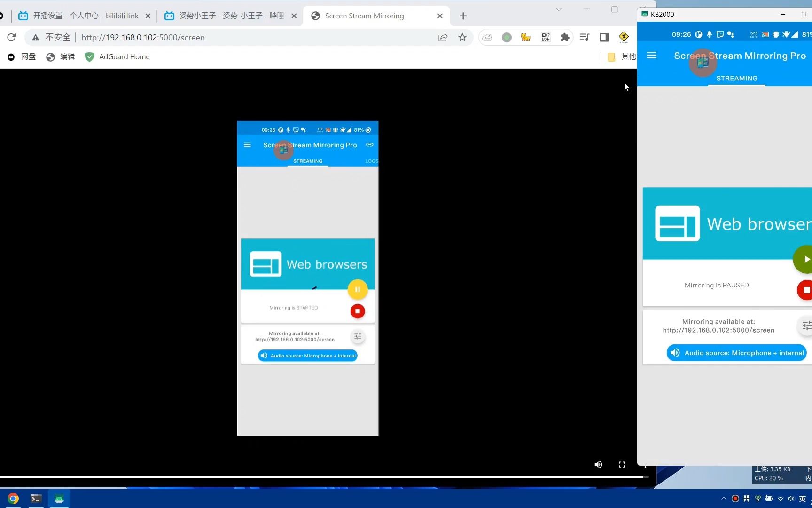Switch to 姿势小王子 bilibili tab
Screen dimensions: 812x508
click(x=231, y=16)
